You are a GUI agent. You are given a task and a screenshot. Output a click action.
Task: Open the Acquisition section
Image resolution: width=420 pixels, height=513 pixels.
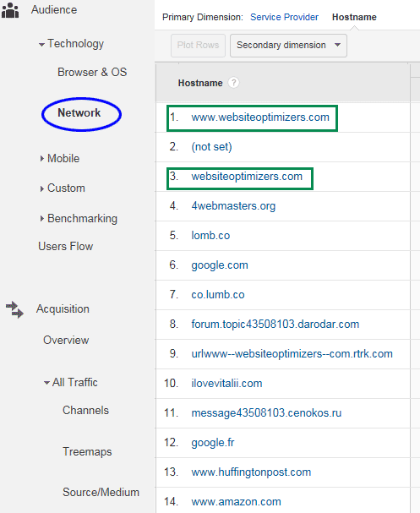63,308
